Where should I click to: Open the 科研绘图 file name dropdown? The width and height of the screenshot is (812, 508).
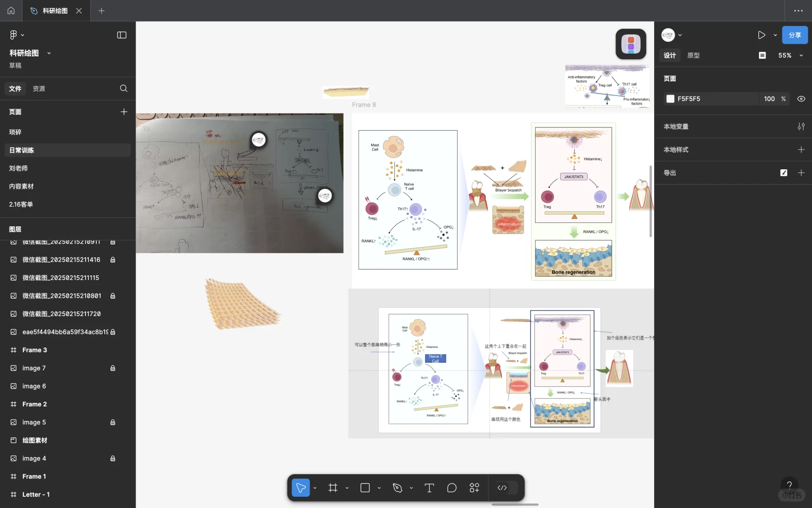[49, 53]
